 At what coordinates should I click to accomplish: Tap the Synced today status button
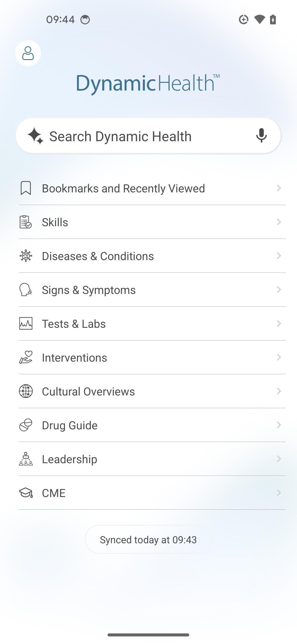click(x=148, y=540)
